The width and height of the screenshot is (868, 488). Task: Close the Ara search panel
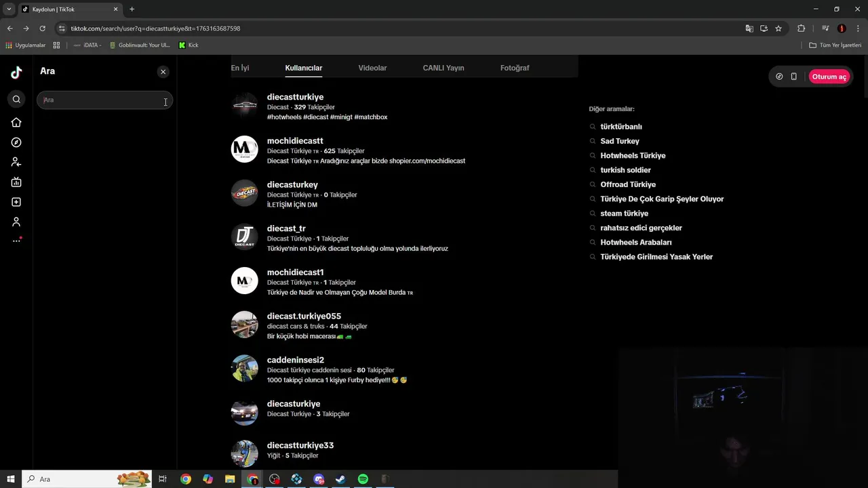163,71
